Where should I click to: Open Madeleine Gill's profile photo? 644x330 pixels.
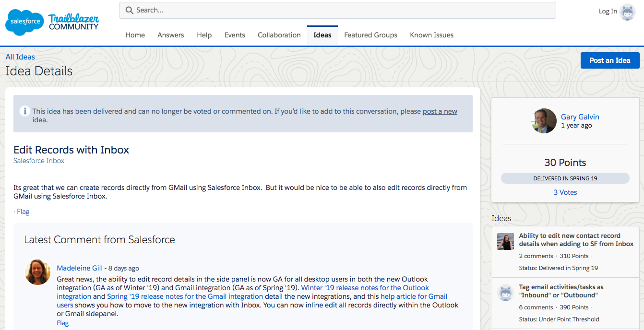38,272
